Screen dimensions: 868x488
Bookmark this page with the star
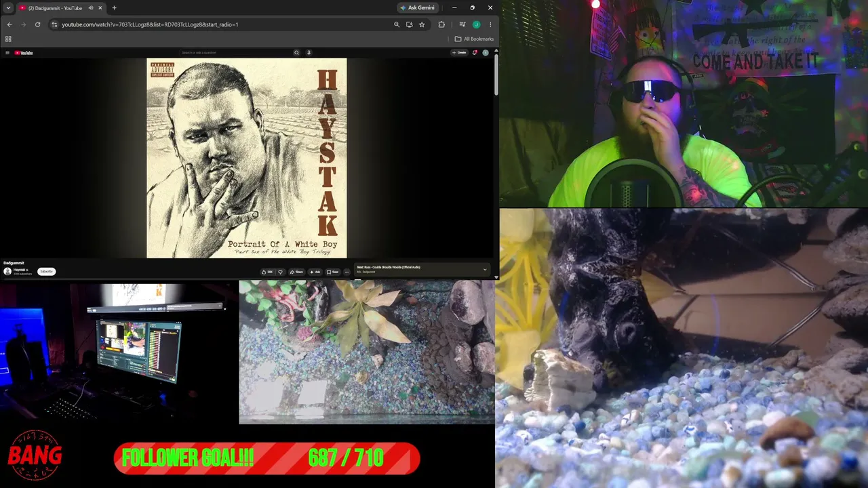422,24
